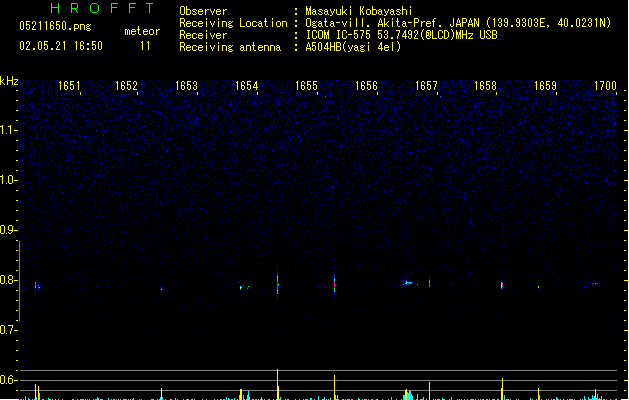The height and width of the screenshot is (400, 629).
Task: Click the Receiver label
Action: point(203,35)
